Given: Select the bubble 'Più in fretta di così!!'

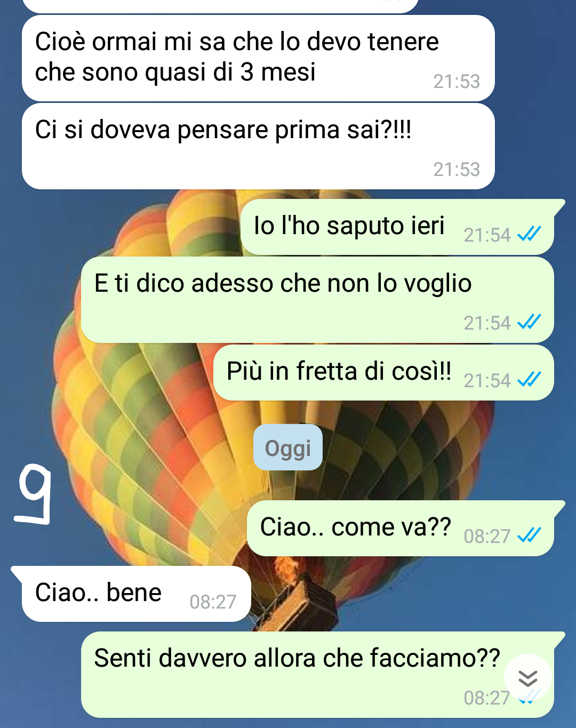Looking at the screenshot, I should (383, 372).
